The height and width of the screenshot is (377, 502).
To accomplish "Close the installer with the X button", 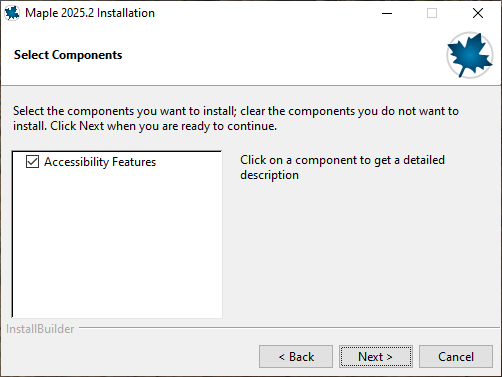I will click(x=478, y=13).
